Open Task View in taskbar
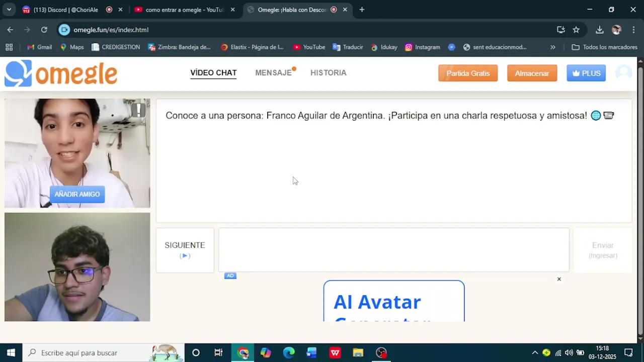 218,352
